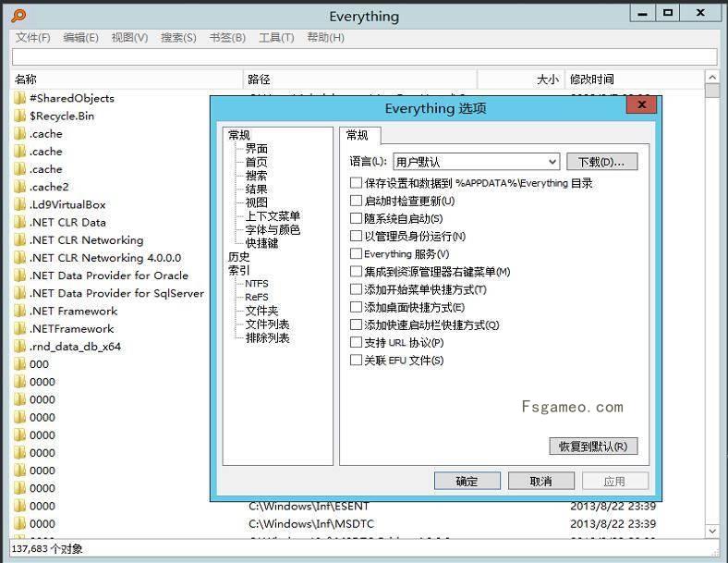Close the Everything options dialog

tap(641, 104)
